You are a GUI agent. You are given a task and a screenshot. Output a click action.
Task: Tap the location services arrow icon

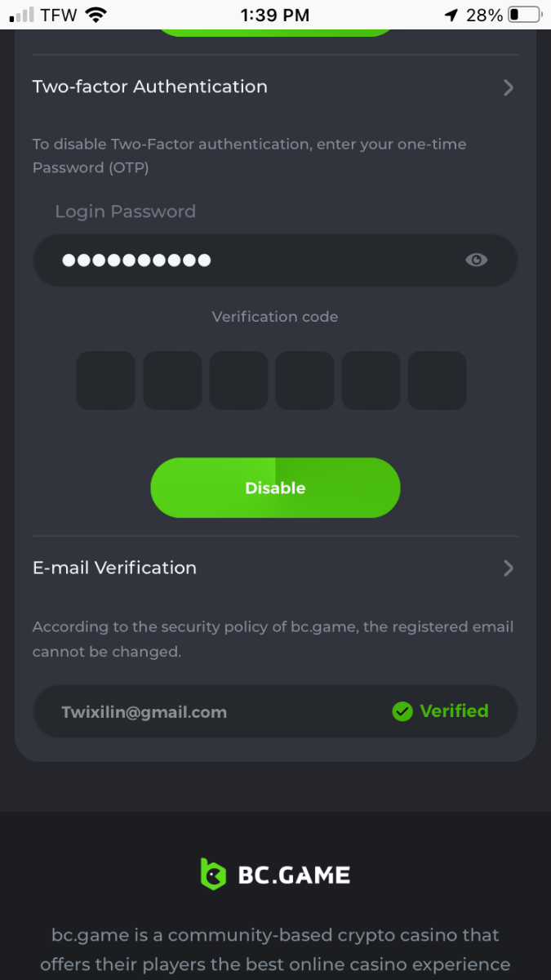(451, 15)
